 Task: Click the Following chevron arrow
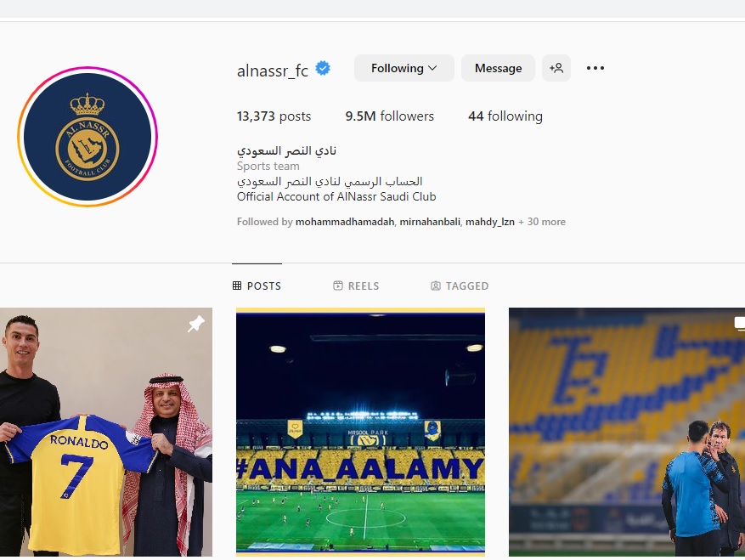point(432,68)
